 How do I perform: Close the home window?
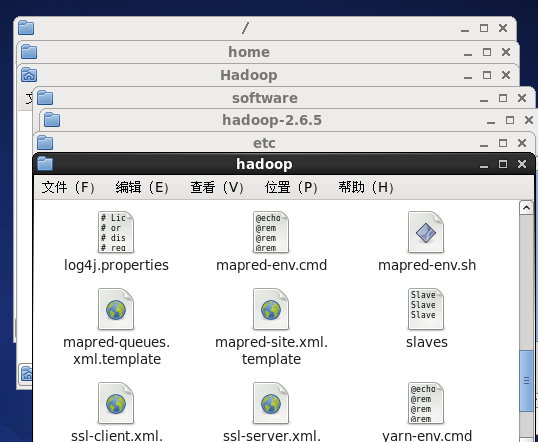pyautogui.click(x=506, y=52)
